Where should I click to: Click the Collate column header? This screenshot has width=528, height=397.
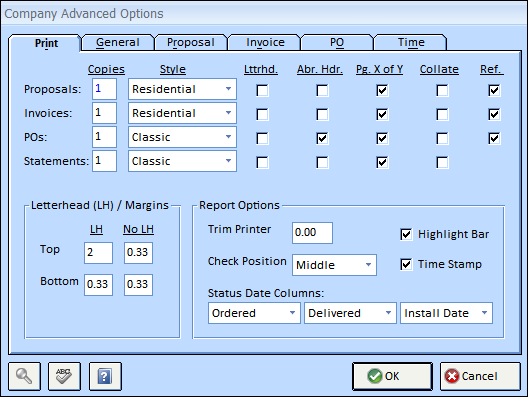point(439,69)
